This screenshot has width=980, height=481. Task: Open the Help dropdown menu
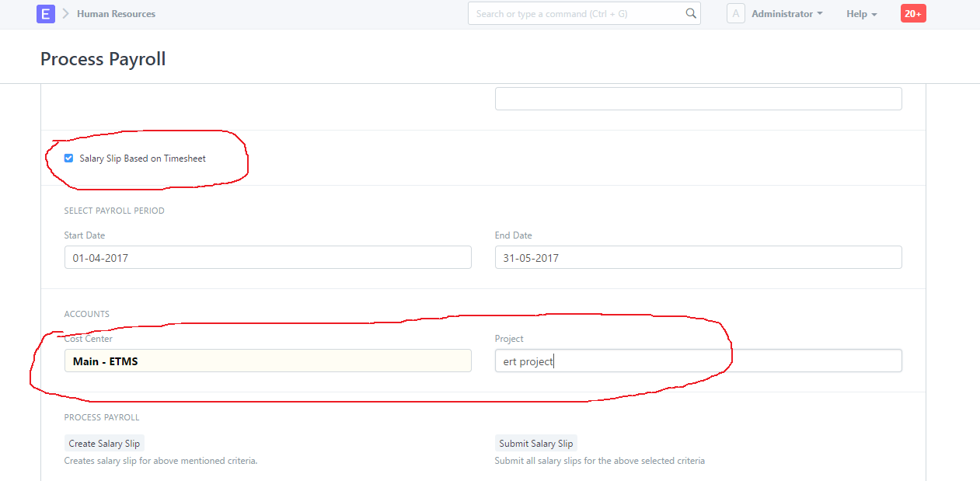(862, 14)
